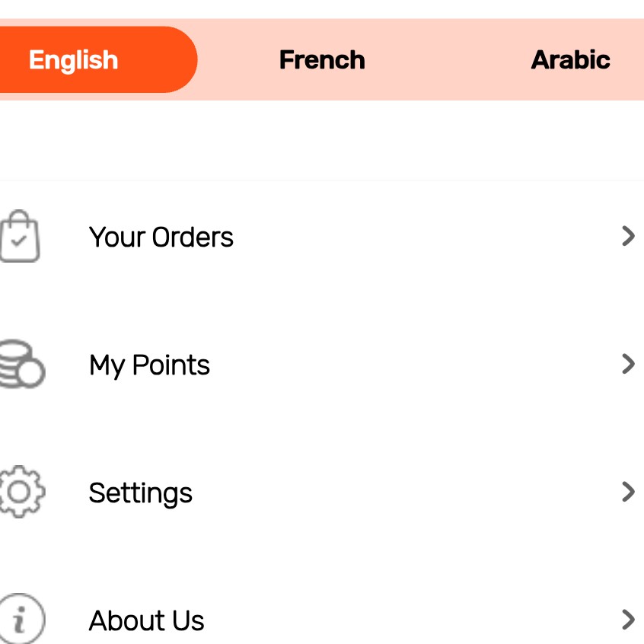This screenshot has width=644, height=644.
Task: Click the stacked coins points icon
Action: pos(21,365)
